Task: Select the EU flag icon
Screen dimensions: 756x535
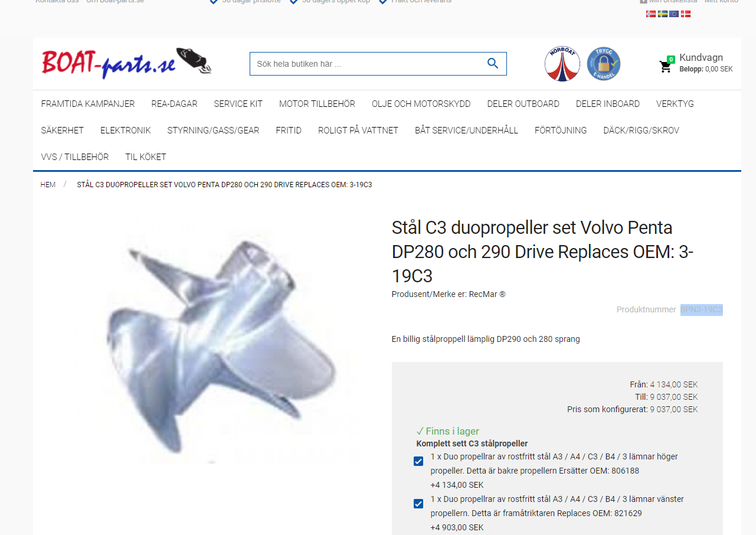Action: tap(674, 14)
